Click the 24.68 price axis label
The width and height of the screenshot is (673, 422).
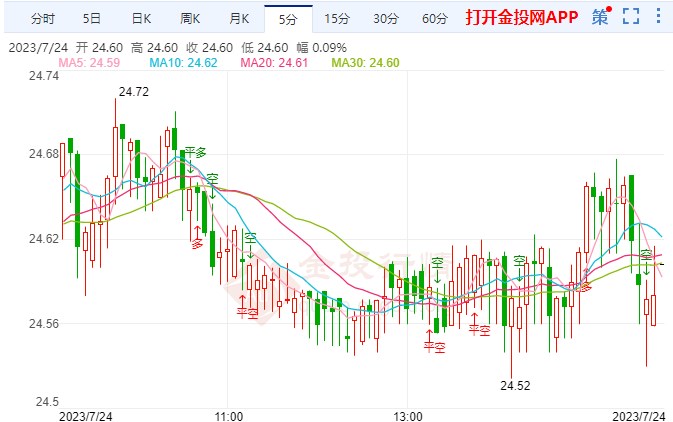click(x=44, y=154)
